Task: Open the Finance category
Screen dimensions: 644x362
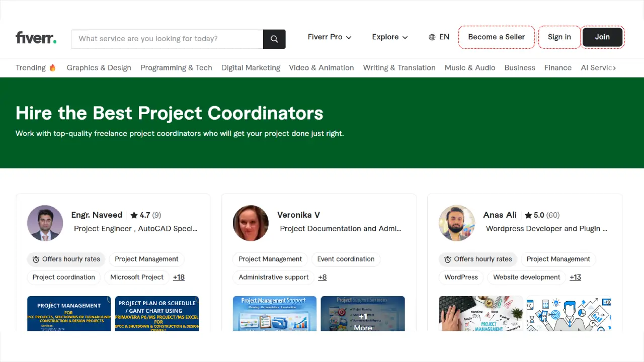Action: click(558, 67)
